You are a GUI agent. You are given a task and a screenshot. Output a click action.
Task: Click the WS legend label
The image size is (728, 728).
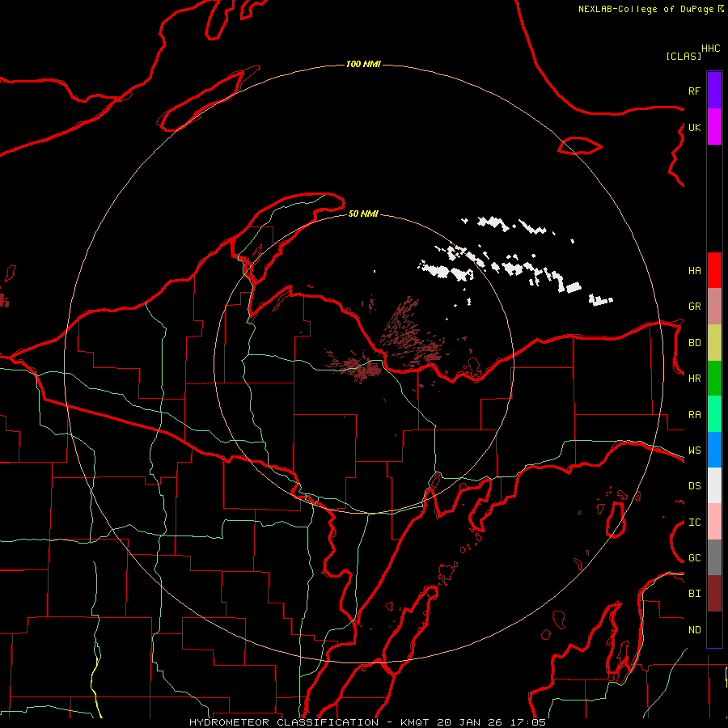pos(695,451)
